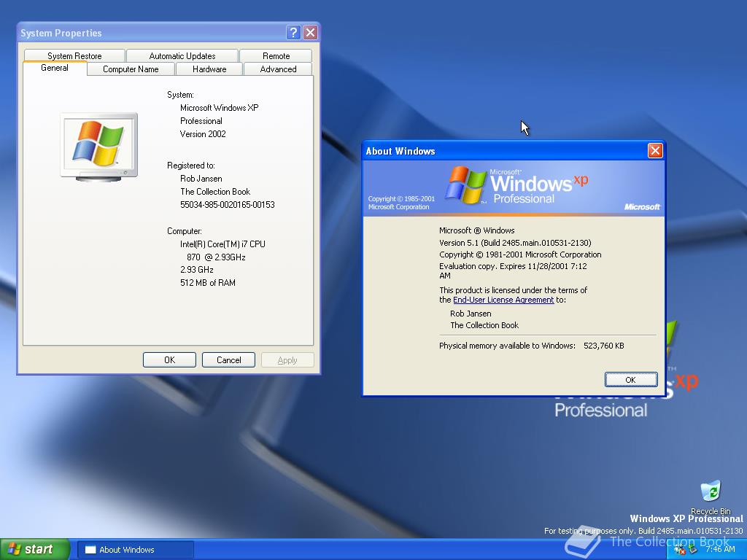
Task: Click 'Rob Jansen' in the About Windows dialog
Action: pos(471,314)
